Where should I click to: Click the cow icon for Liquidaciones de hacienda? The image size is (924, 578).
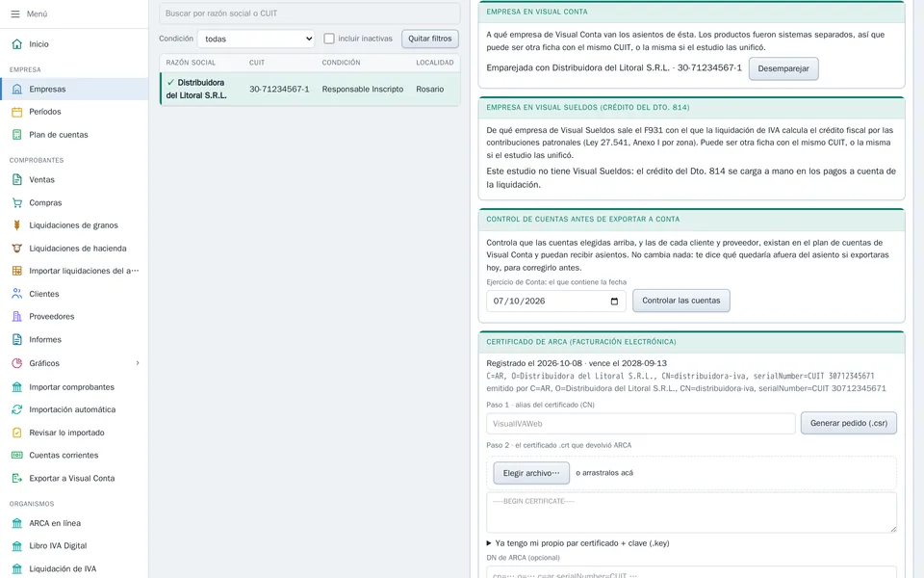(x=17, y=249)
